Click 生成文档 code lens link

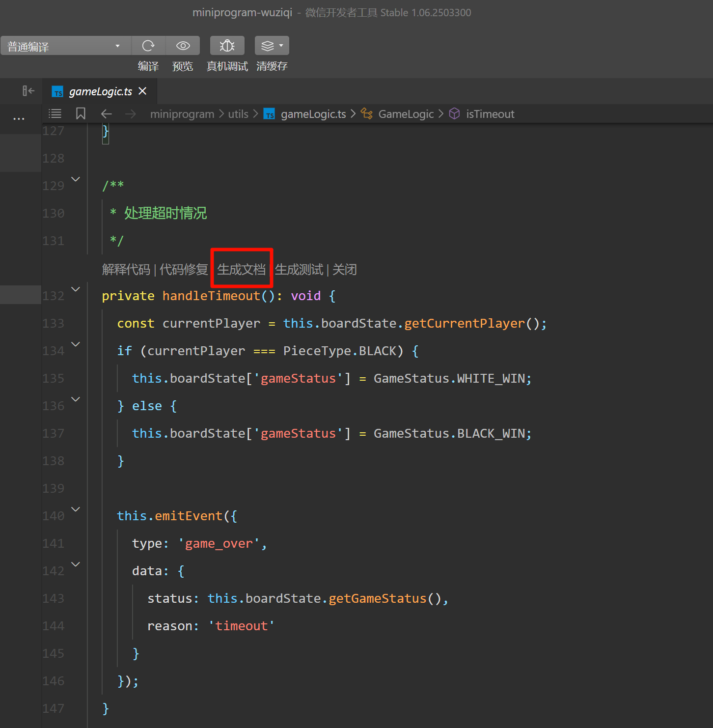point(241,269)
